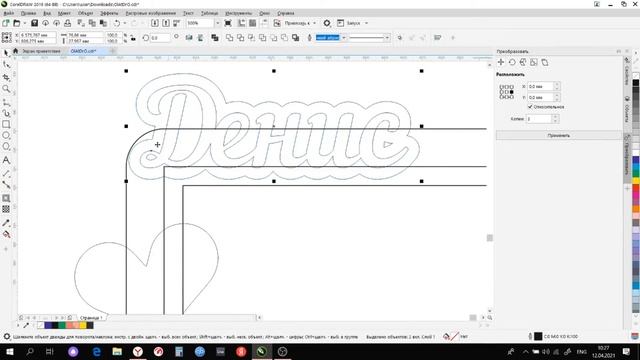Select the Text tool
The height and width of the screenshot is (360, 640).
pos(6,160)
